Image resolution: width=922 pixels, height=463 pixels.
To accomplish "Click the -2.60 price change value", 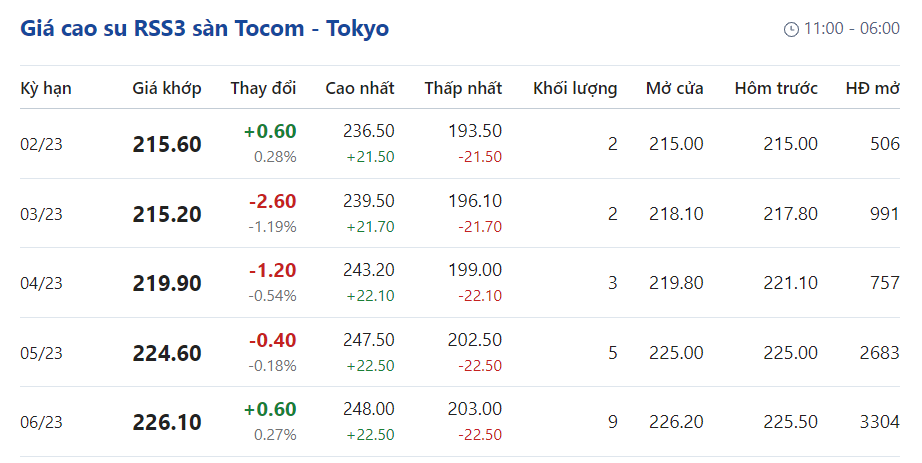I will (272, 201).
